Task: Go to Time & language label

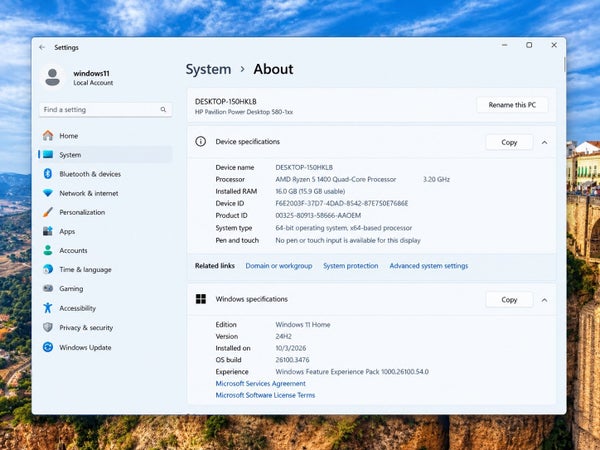Action: pos(85,270)
